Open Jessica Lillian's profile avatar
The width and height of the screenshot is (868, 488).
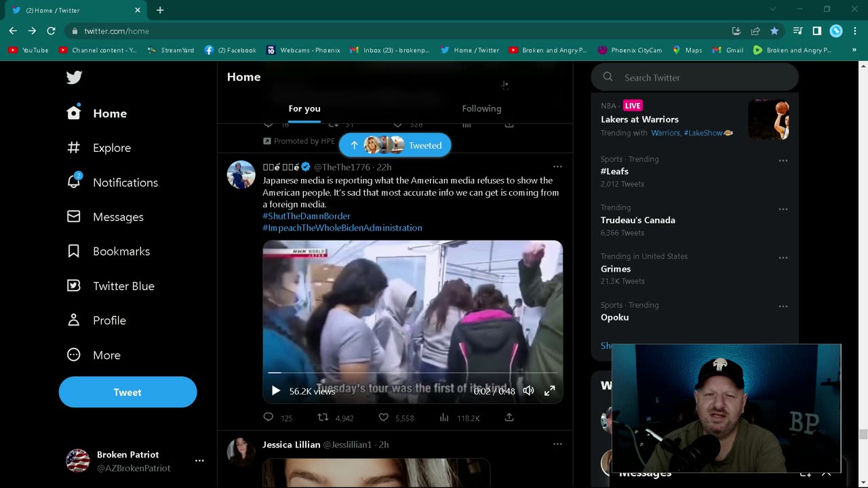241,451
